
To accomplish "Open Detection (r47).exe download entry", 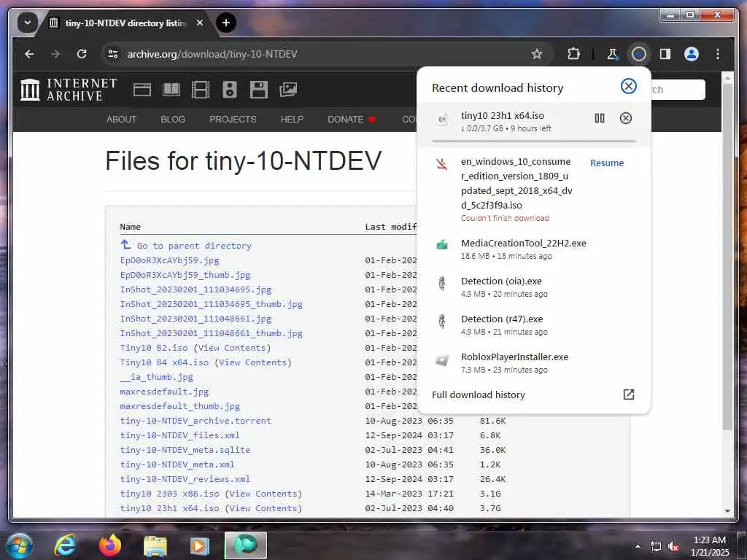I will [x=533, y=325].
